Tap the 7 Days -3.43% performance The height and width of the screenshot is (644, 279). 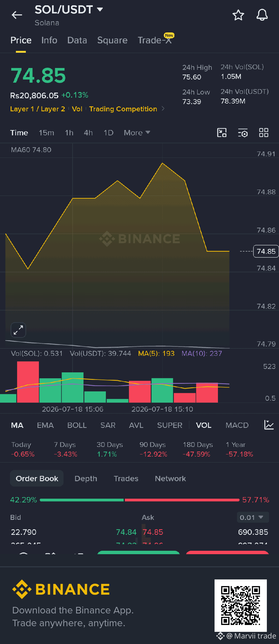[65, 449]
